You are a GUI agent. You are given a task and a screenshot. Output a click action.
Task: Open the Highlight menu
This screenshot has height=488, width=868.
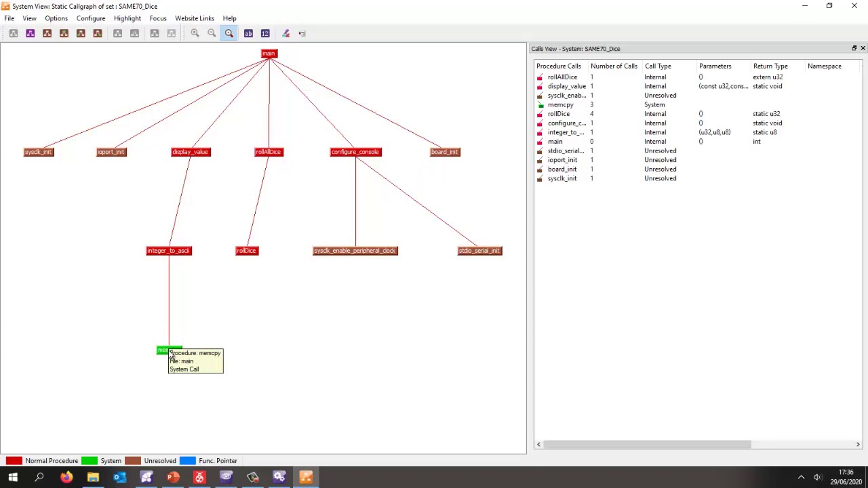click(x=127, y=18)
